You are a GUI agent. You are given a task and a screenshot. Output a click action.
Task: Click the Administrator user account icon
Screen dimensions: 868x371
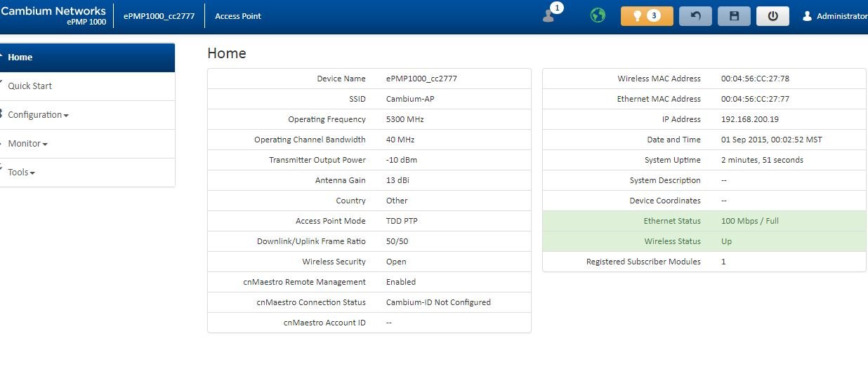pyautogui.click(x=808, y=16)
